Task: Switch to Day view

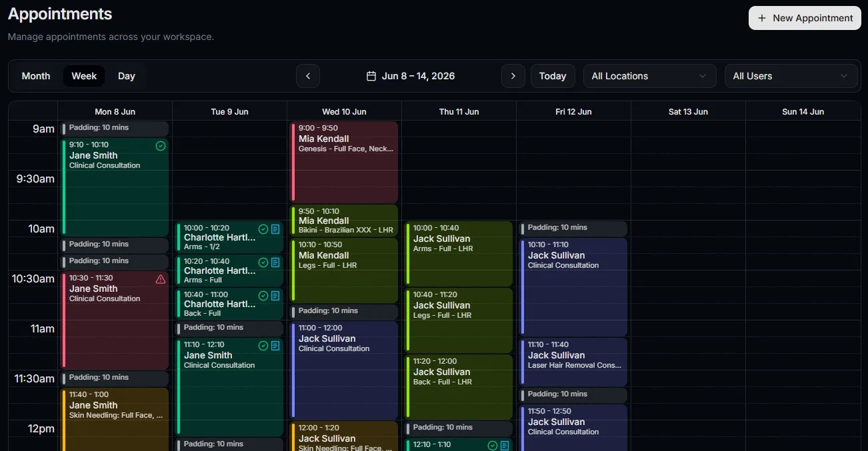Action: coord(127,76)
